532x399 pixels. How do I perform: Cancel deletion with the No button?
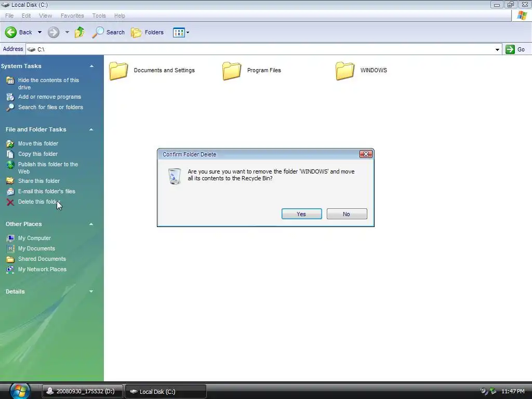coord(347,214)
